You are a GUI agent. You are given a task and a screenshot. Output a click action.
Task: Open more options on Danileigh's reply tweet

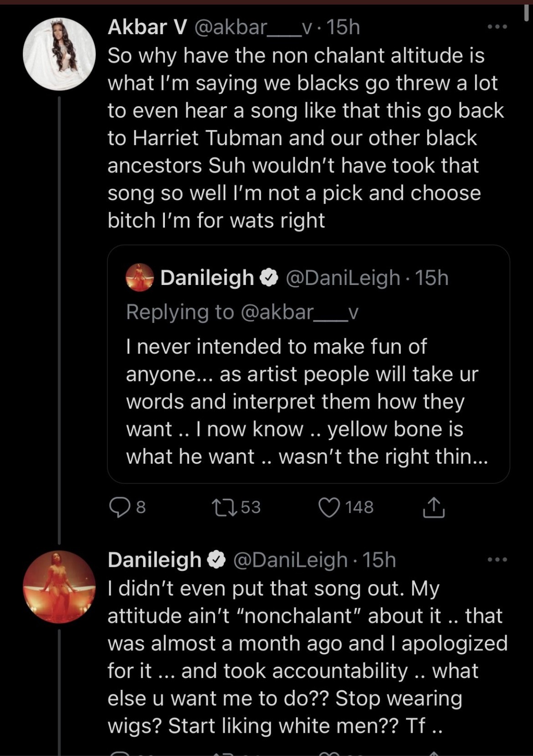click(497, 560)
